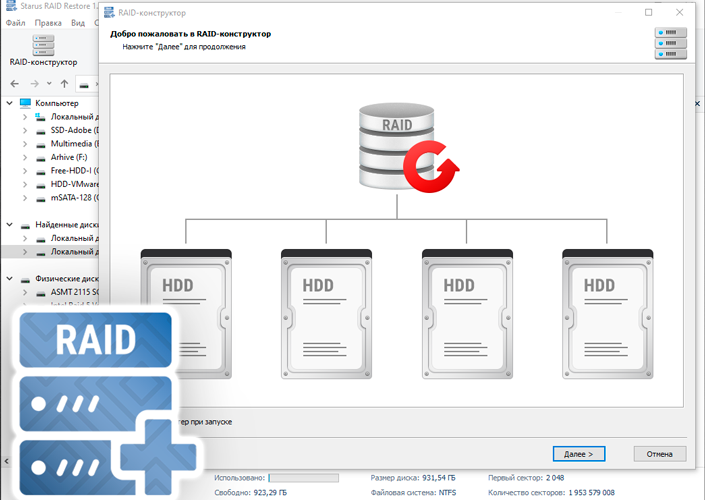This screenshot has width=705, height=500.
Task: Click the Первый сектор 2 048 value
Action: 555,478
